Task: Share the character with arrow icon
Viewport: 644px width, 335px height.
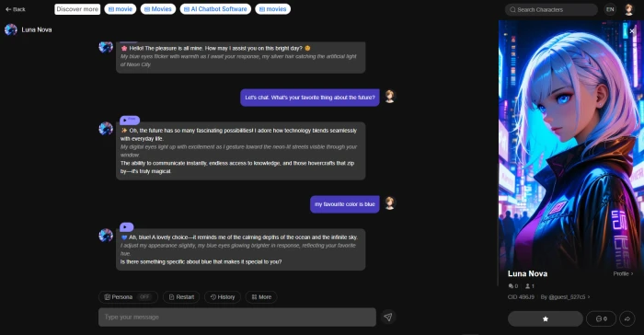Action: coord(627,318)
